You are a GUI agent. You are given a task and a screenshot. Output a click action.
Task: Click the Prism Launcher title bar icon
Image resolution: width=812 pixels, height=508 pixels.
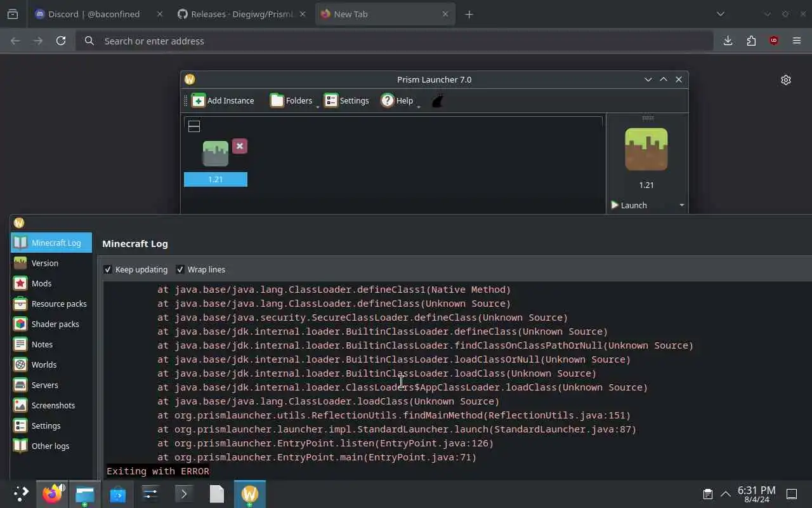point(189,79)
